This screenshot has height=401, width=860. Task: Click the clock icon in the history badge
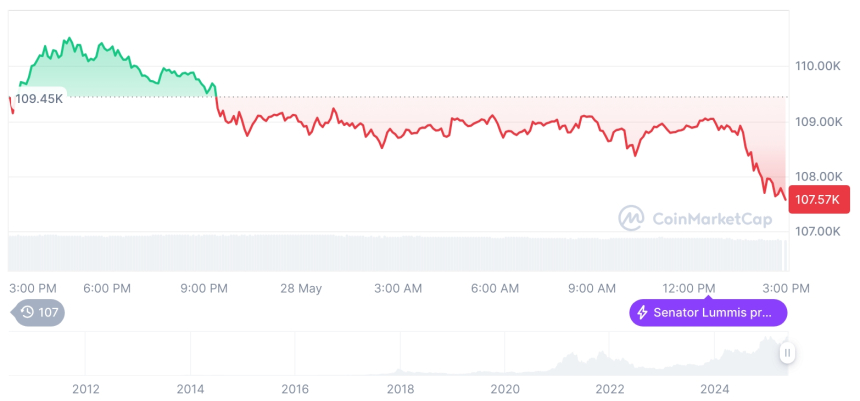[x=27, y=312]
